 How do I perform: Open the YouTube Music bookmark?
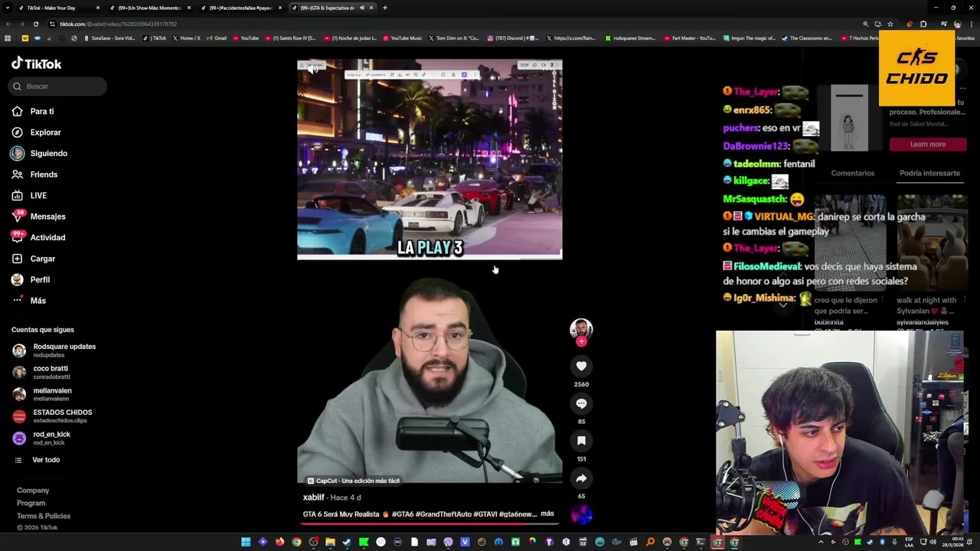pos(403,37)
